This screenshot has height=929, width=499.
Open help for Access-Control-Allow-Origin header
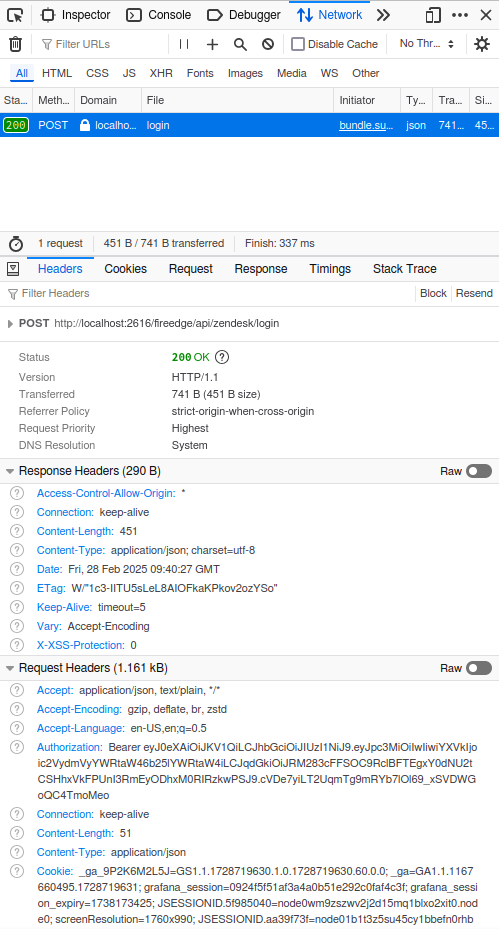pyautogui.click(x=17, y=493)
